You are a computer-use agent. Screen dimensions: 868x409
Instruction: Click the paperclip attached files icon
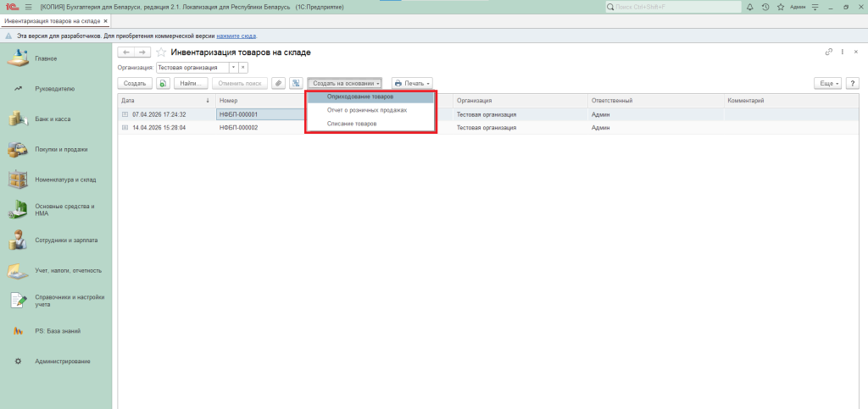click(279, 83)
